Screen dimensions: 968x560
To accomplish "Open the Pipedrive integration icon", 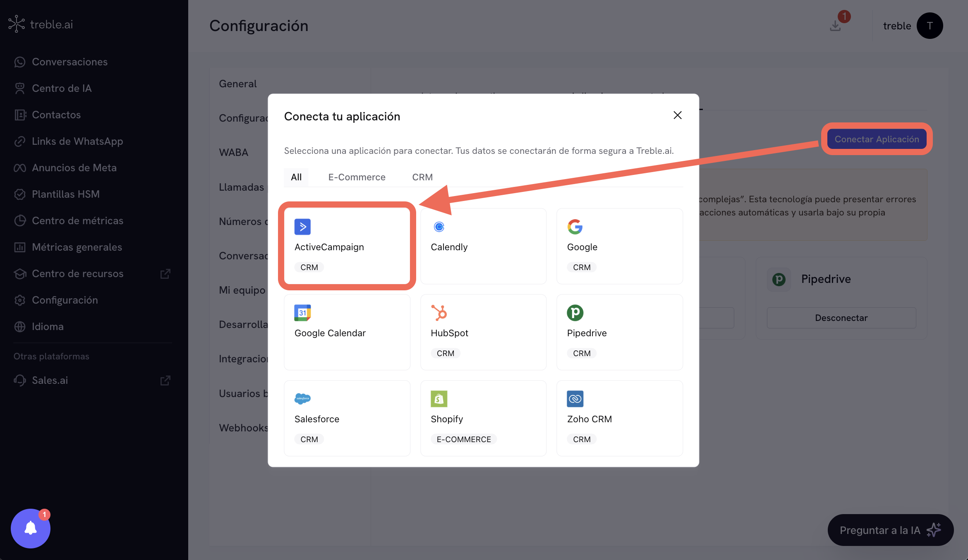I will (x=575, y=313).
